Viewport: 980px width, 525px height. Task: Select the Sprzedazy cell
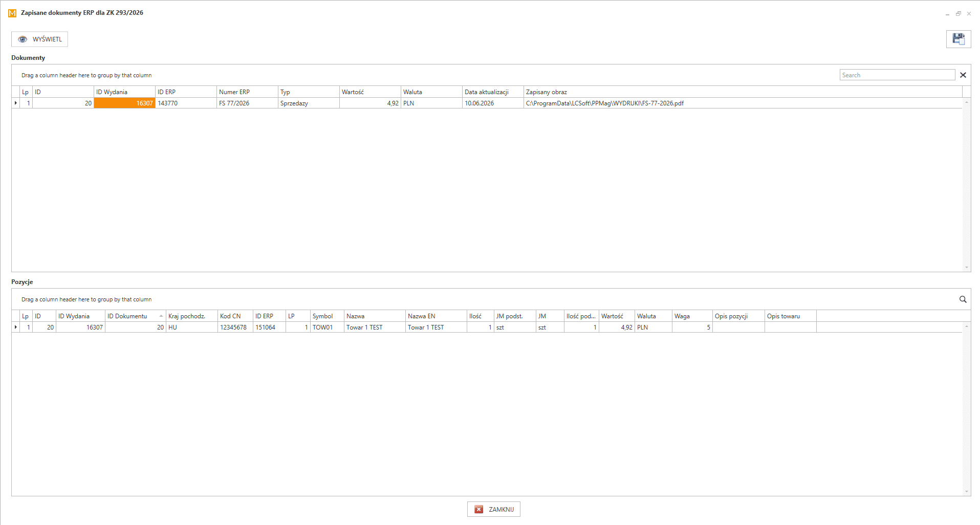point(309,103)
